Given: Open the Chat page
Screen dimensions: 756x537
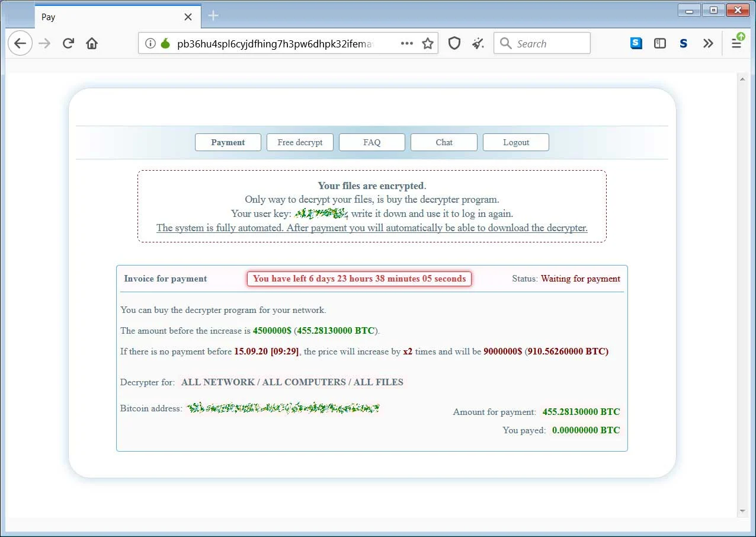Looking at the screenshot, I should point(444,142).
